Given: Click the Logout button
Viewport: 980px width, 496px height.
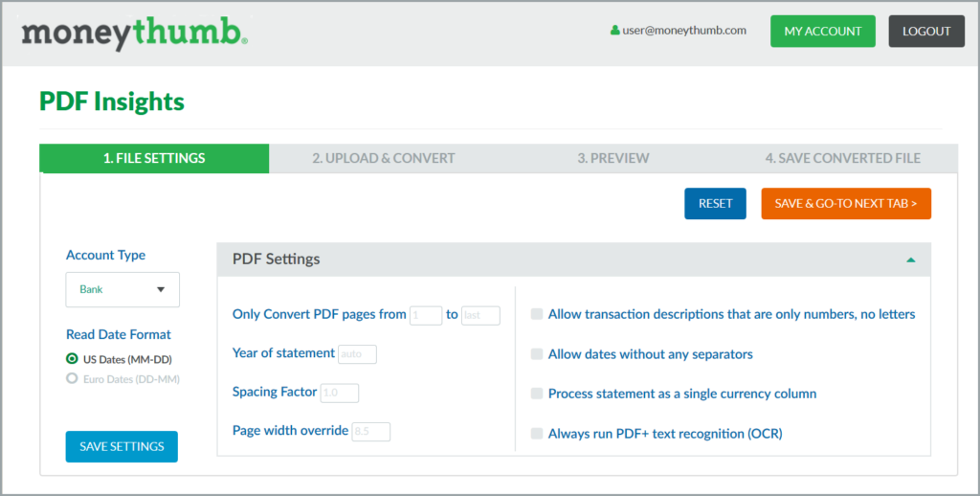Looking at the screenshot, I should pyautogui.click(x=926, y=32).
